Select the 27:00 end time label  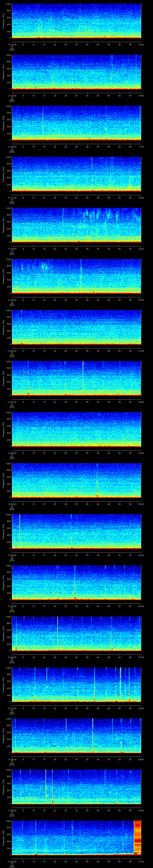(x=141, y=657)
